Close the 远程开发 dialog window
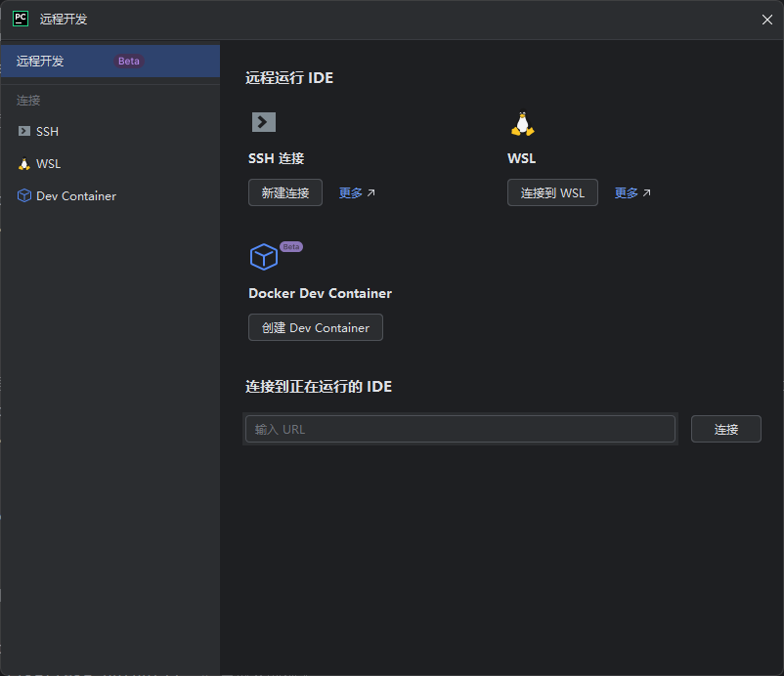The image size is (784, 676). coord(767,20)
